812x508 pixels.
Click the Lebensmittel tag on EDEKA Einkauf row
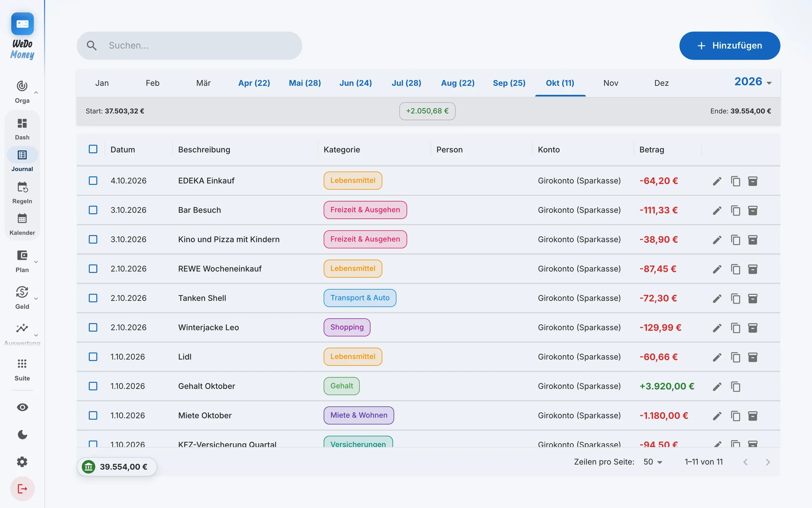(x=353, y=181)
